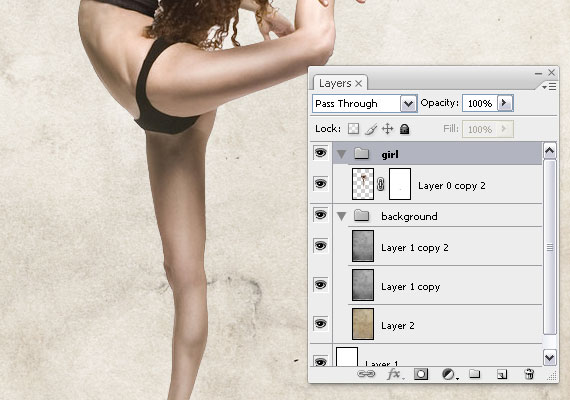Toggle visibility of Layer 1 copy
This screenshot has width=570, height=400.
[x=320, y=285]
